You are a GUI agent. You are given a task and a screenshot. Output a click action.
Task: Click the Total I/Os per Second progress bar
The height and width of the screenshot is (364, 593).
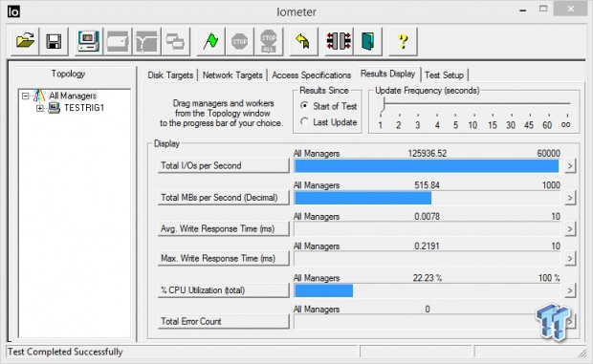tap(427, 166)
